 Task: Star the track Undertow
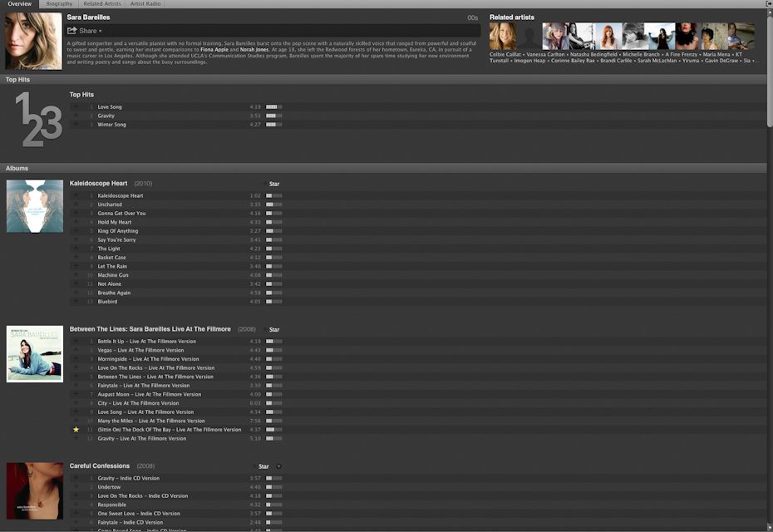[x=76, y=486]
